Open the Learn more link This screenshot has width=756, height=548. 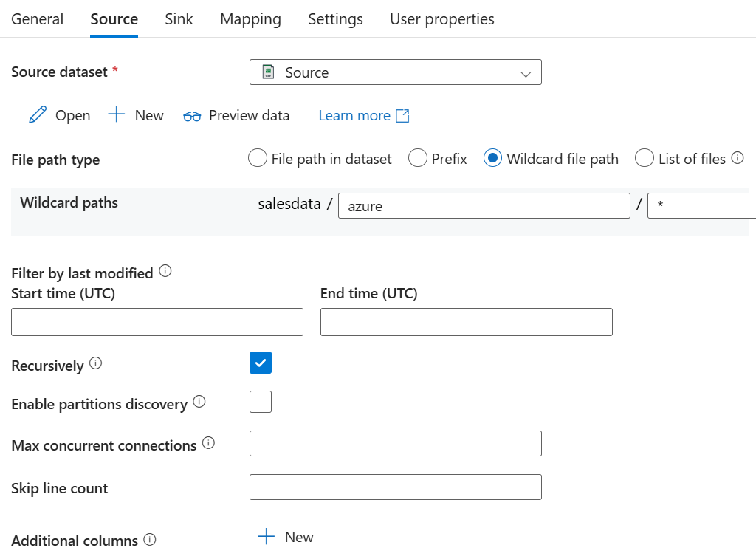point(354,115)
